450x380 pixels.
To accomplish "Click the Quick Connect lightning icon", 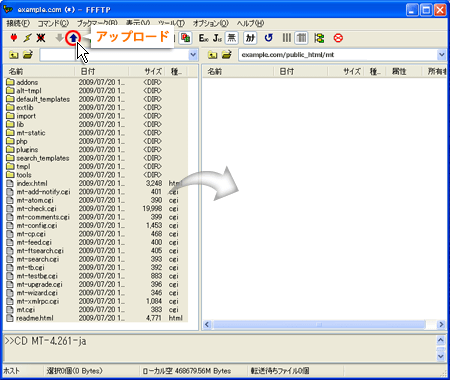I will click(x=27, y=38).
